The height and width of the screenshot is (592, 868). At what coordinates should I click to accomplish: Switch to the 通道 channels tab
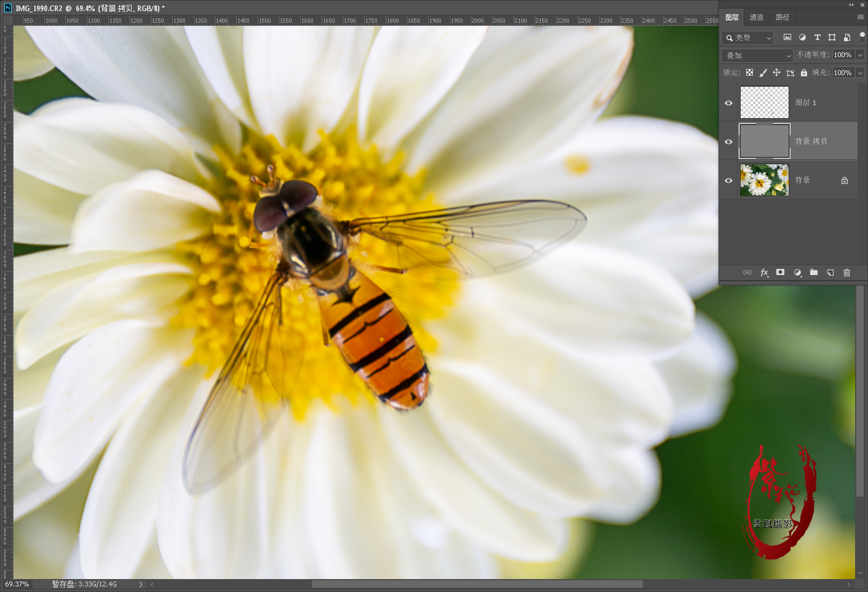point(757,17)
